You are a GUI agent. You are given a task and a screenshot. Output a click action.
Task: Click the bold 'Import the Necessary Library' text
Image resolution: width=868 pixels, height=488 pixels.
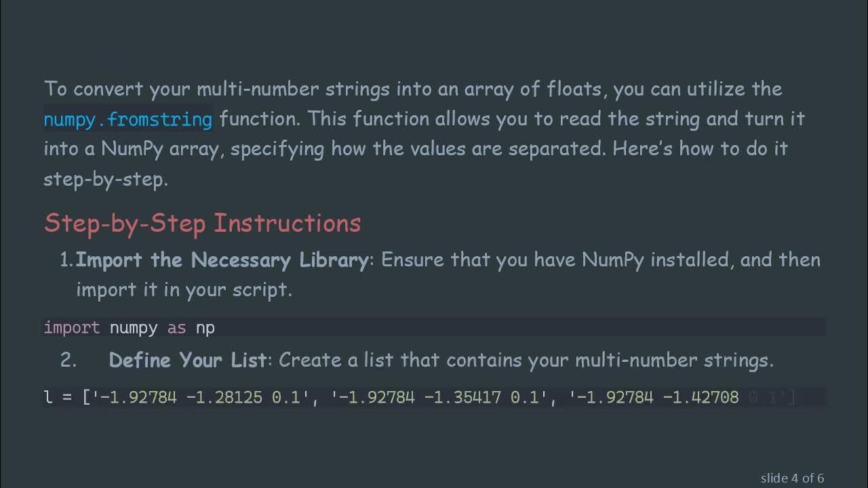(x=222, y=260)
